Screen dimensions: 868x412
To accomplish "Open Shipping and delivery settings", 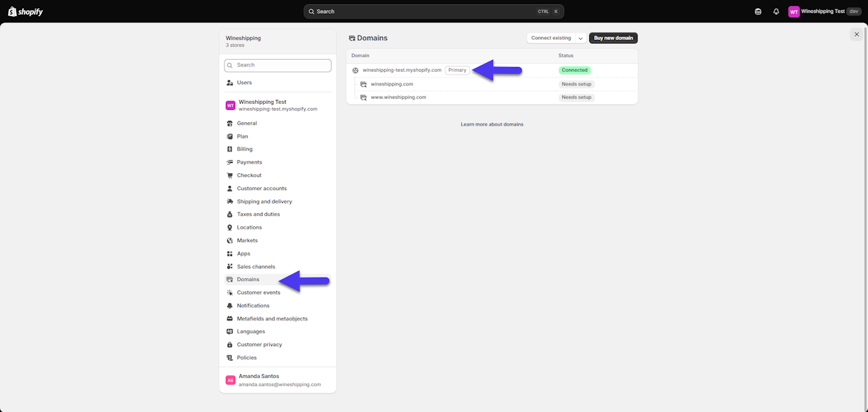I will (278, 202).
